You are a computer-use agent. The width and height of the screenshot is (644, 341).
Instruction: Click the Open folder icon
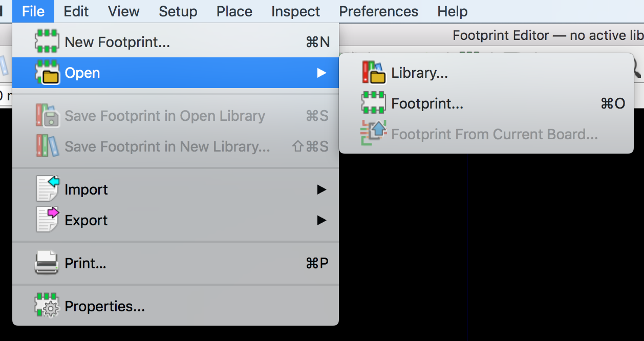(x=47, y=73)
